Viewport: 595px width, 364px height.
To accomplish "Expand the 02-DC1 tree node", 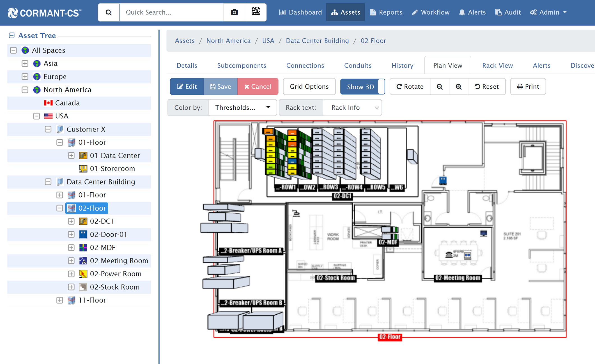I will [x=71, y=221].
